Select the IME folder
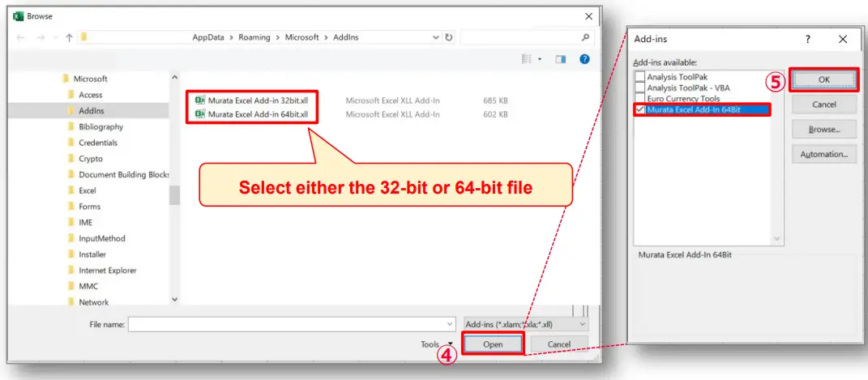This screenshot has height=380, width=868. tap(85, 222)
